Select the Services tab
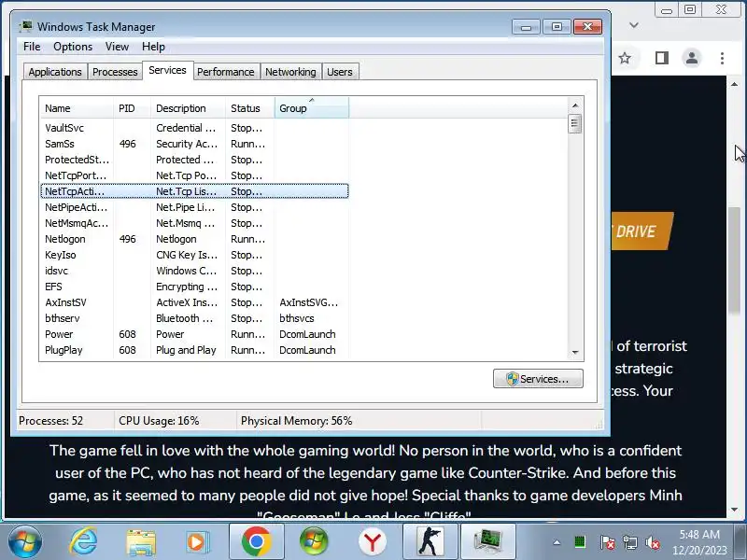Image resolution: width=747 pixels, height=560 pixels. [x=168, y=71]
